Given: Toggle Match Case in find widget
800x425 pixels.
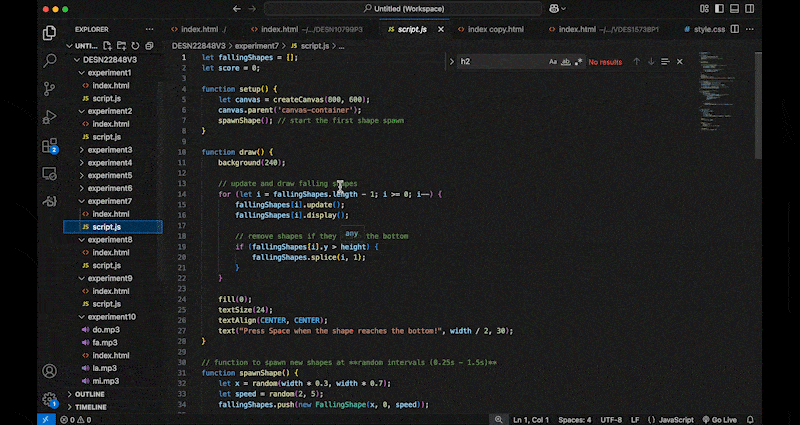Looking at the screenshot, I should click(x=553, y=62).
